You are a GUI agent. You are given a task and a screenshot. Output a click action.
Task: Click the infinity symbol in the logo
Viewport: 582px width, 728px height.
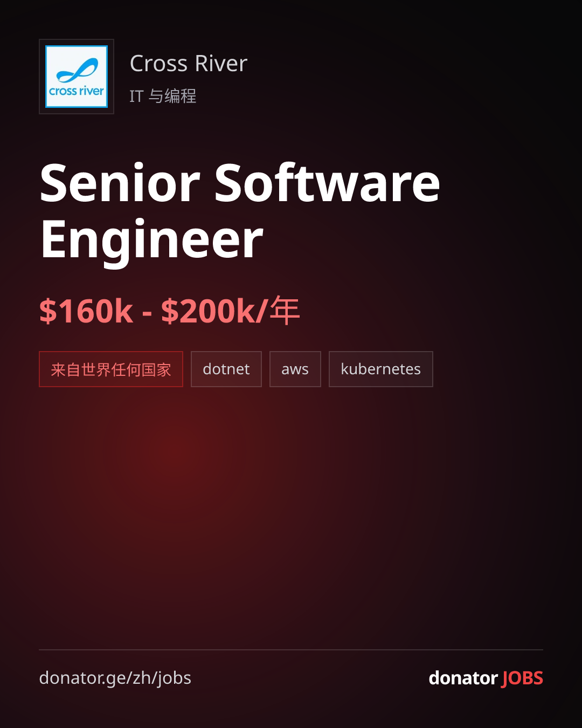[x=77, y=71]
